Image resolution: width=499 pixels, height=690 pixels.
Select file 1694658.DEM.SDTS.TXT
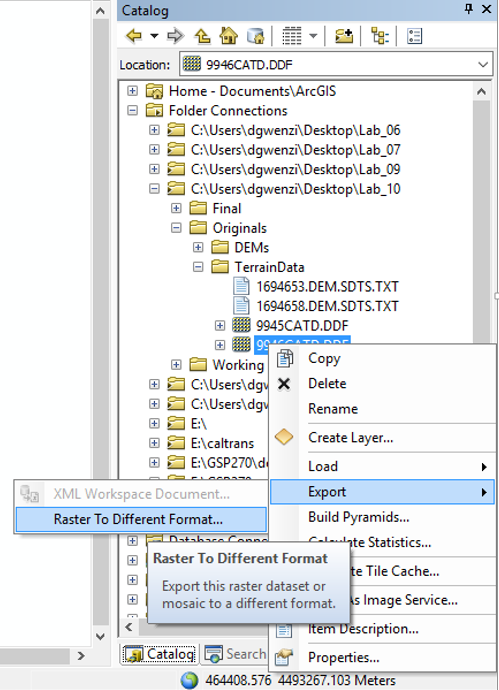(x=327, y=306)
